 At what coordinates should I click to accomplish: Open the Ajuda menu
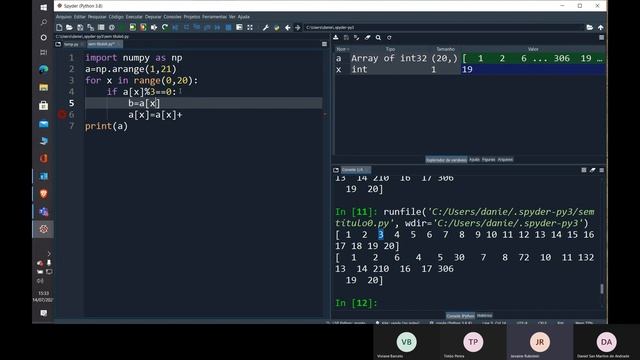tap(244, 17)
